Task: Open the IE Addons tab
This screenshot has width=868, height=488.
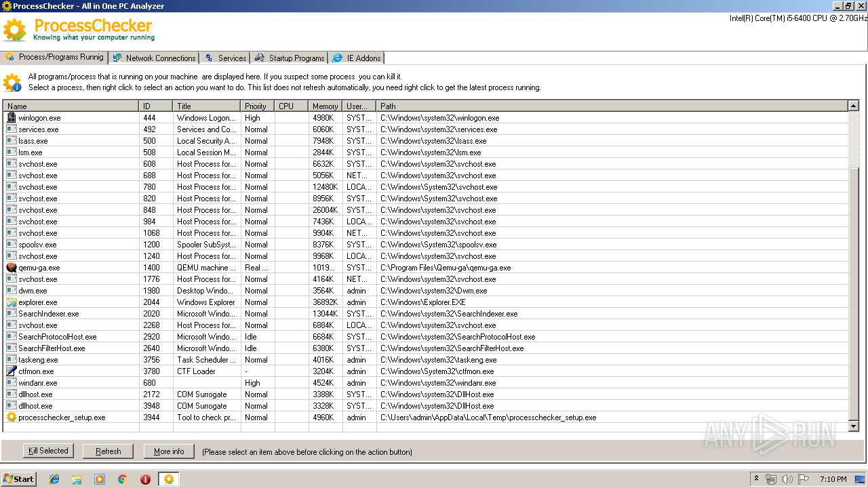Action: click(357, 58)
